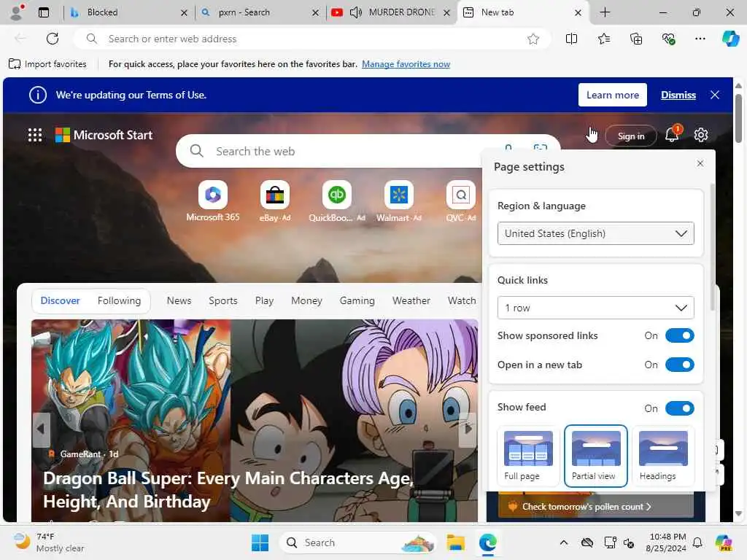Open Dragon Ball Super article headline
Viewport: 747px width, 560px height.
point(228,489)
